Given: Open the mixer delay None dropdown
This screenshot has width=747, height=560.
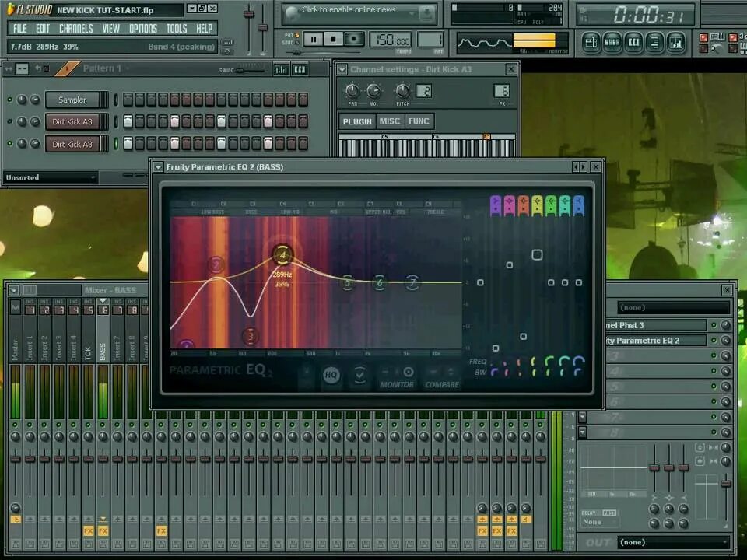Looking at the screenshot, I should tap(600, 523).
